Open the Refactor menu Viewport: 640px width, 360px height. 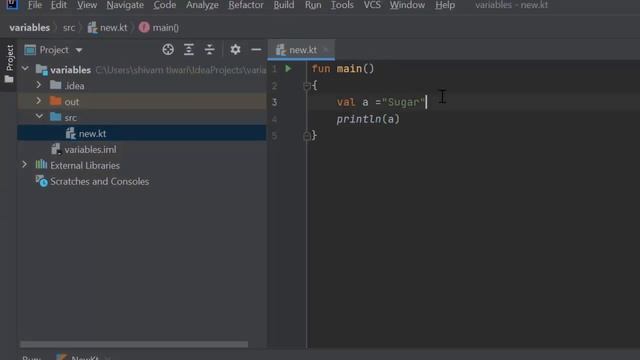[246, 5]
